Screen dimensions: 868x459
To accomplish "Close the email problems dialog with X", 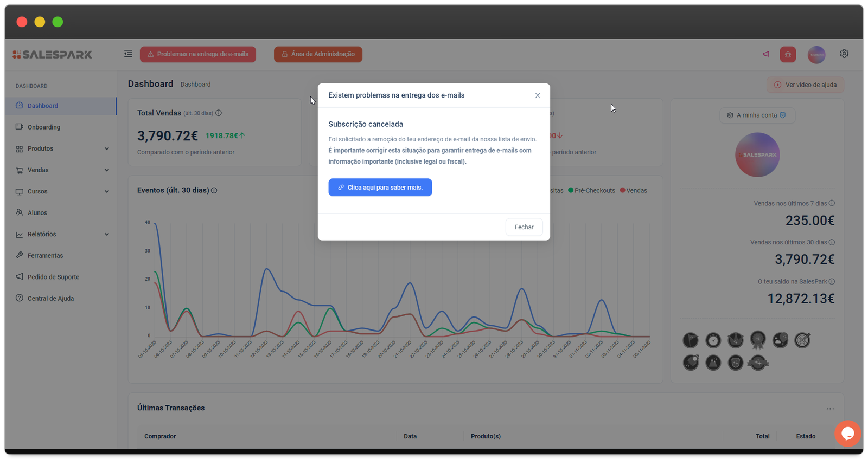I will [538, 95].
